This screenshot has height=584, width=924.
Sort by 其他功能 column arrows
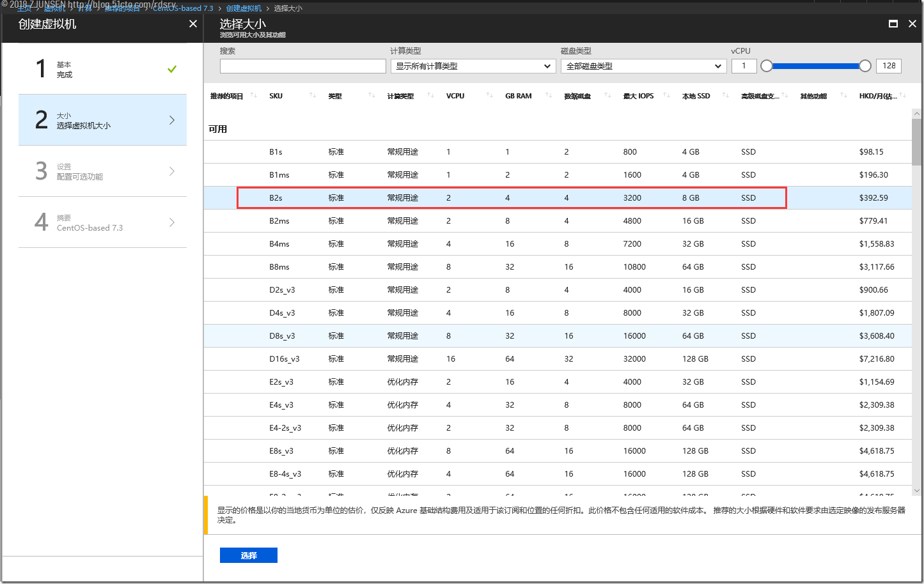tap(844, 96)
